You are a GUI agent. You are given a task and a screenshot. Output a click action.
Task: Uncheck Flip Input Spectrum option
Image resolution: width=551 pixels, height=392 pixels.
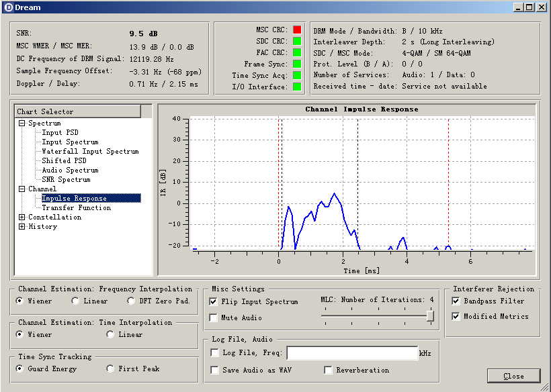pos(214,301)
